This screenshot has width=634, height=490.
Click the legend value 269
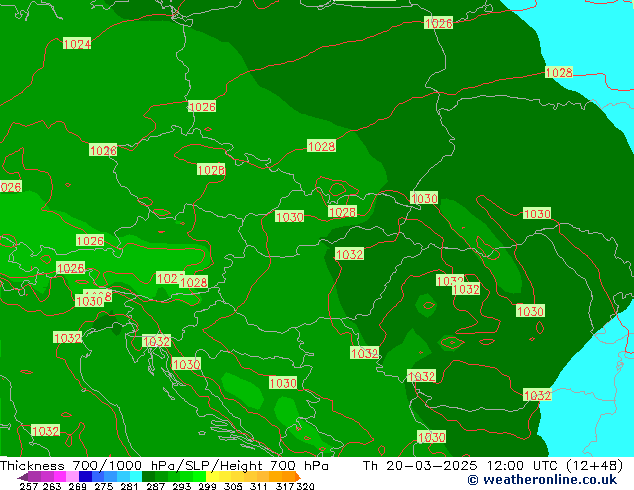point(78,486)
